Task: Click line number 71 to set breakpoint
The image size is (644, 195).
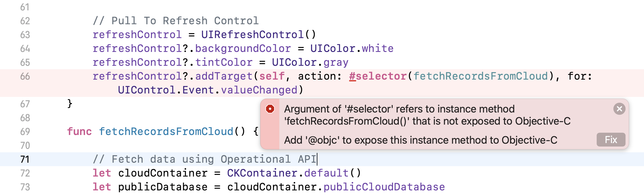Action: [25, 159]
